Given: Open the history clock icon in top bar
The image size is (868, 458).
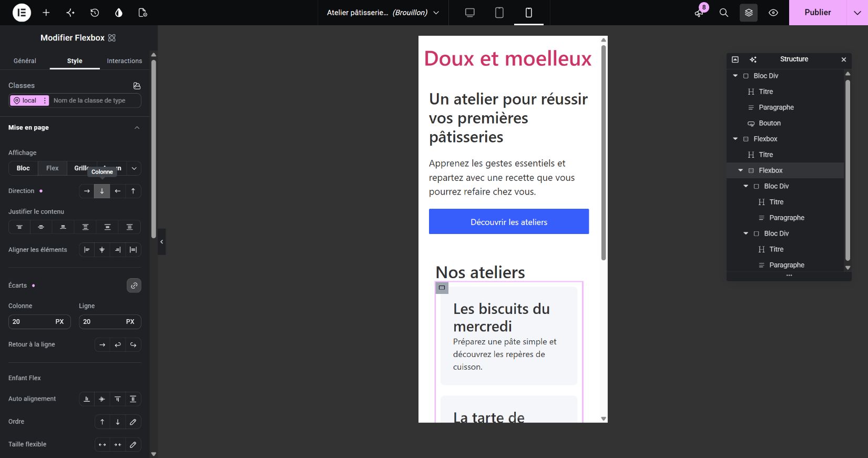Looking at the screenshot, I should pyautogui.click(x=95, y=13).
